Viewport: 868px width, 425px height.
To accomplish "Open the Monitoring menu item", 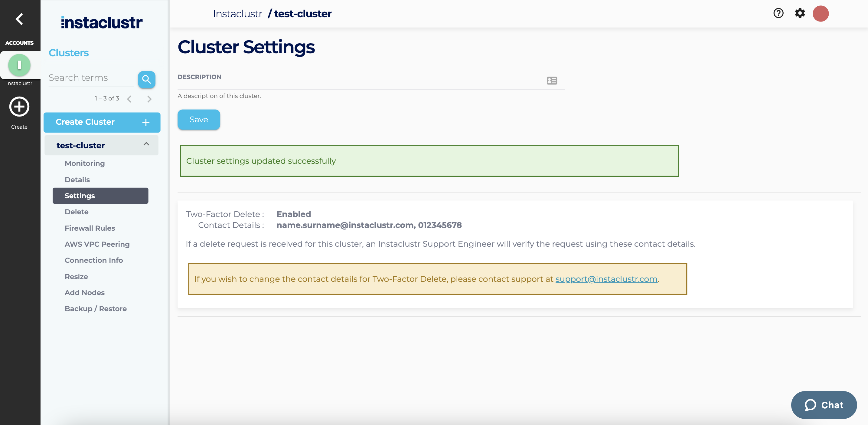I will 85,163.
